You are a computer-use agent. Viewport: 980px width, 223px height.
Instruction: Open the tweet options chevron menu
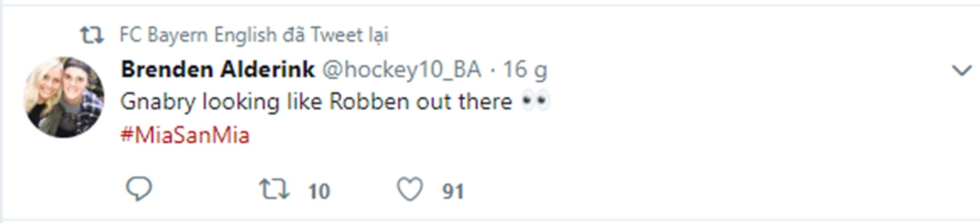tap(962, 71)
